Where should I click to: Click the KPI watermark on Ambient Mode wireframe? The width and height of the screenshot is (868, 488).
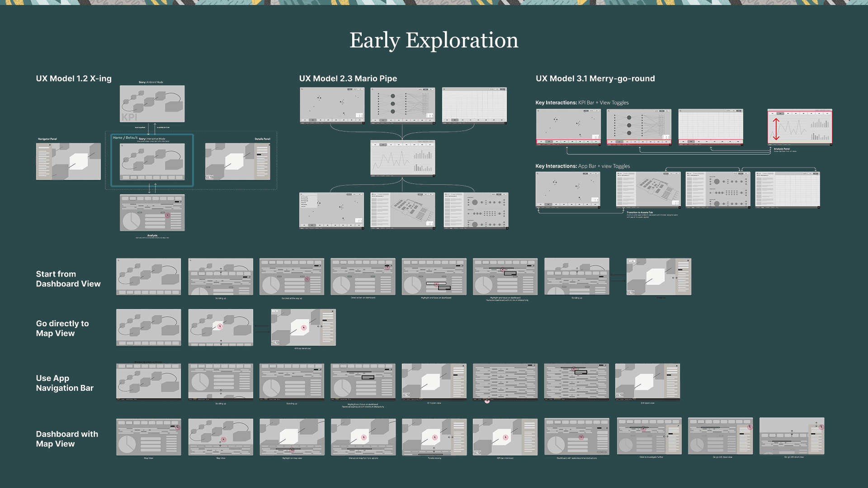pyautogui.click(x=129, y=117)
